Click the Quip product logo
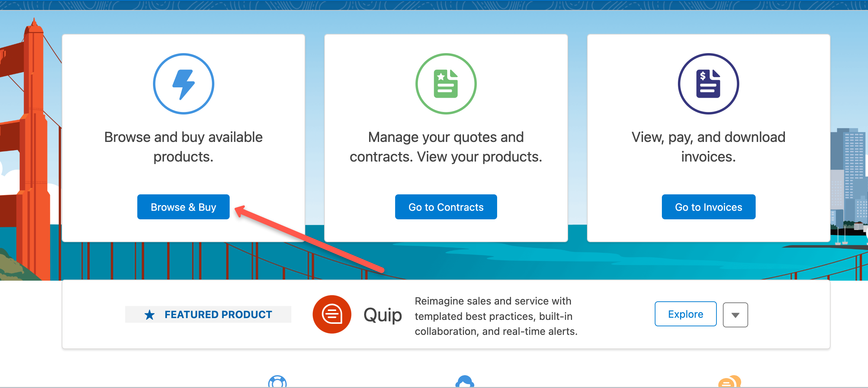Screen dimensions: 868x388 [332, 314]
